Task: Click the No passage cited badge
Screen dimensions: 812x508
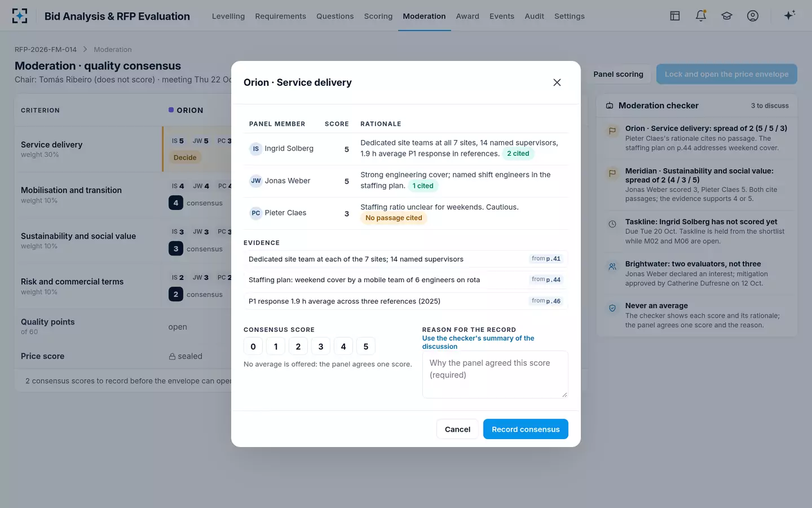Action: pos(394,218)
